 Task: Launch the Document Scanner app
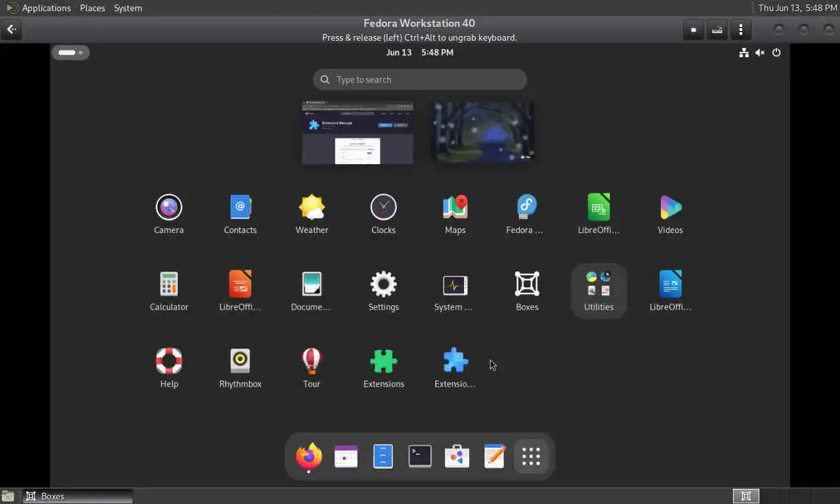[312, 291]
